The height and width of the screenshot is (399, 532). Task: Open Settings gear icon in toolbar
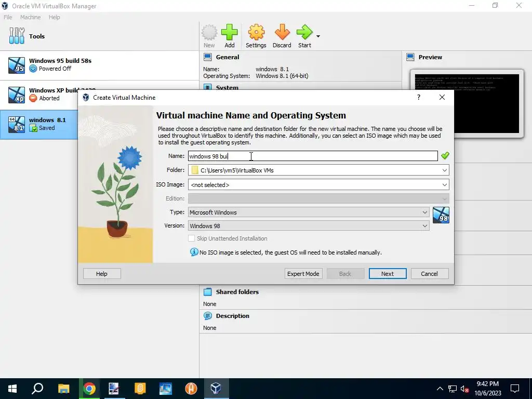point(256,32)
